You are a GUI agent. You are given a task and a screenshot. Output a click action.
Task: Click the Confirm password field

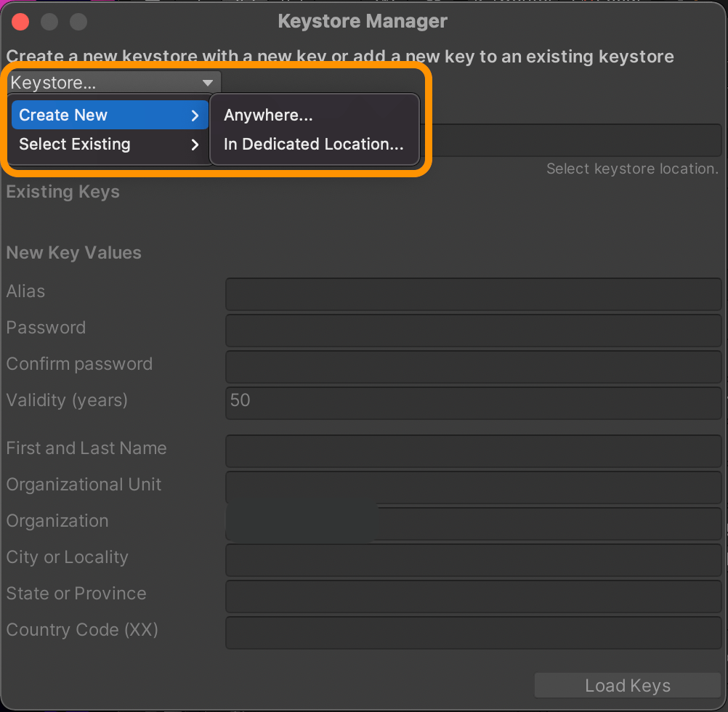point(472,367)
